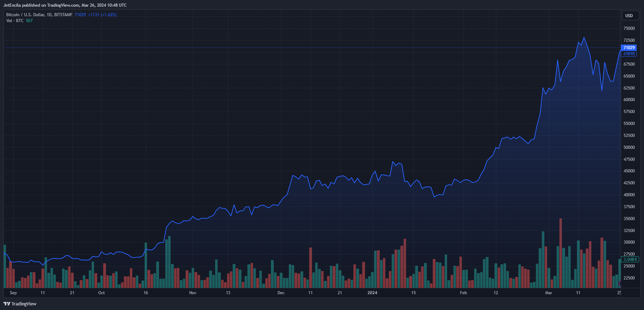Click the 71029 current price label
The width and height of the screenshot is (644, 310).
[x=629, y=48]
